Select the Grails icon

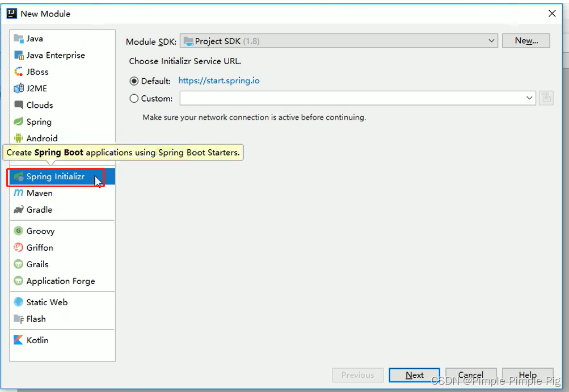tap(19, 264)
